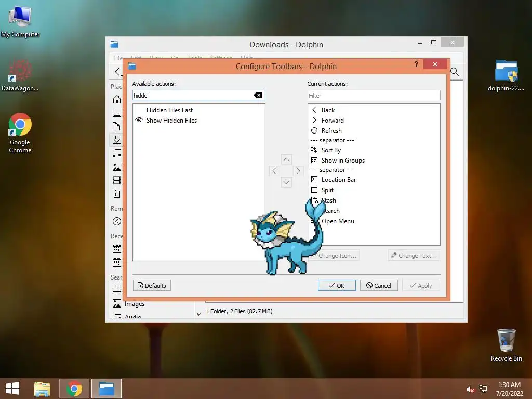Click the Forward arrow icon in Current actions
Image resolution: width=532 pixels, height=399 pixels.
tap(314, 120)
